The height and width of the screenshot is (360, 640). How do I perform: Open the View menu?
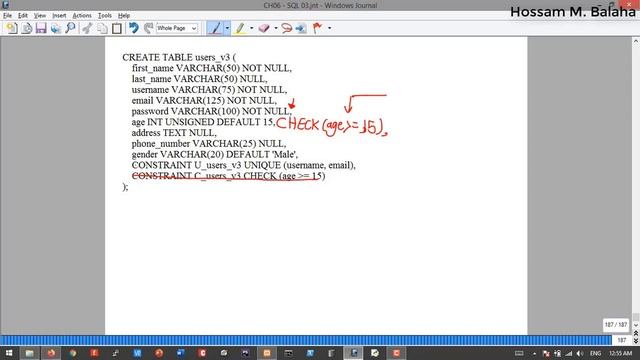(x=40, y=16)
